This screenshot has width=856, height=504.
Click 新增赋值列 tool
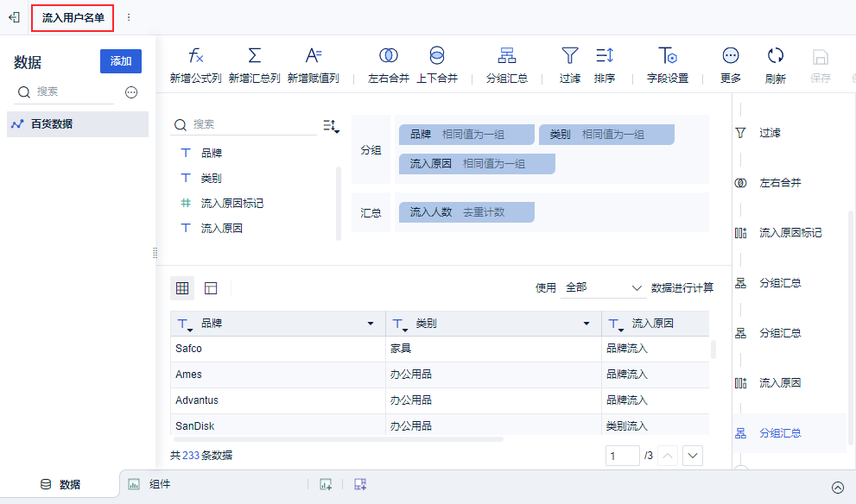314,66
